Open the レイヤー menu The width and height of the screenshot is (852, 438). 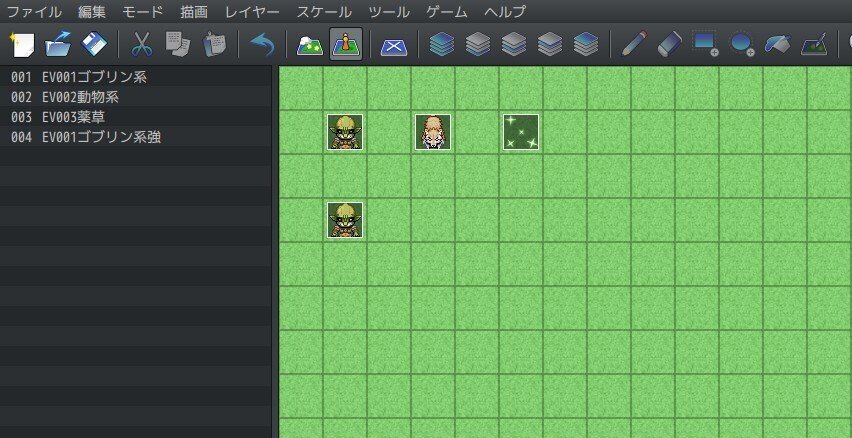pyautogui.click(x=252, y=11)
